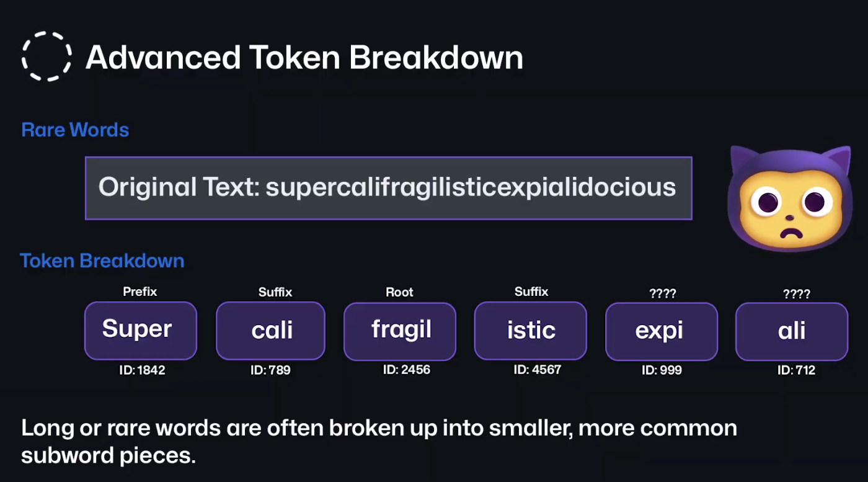Select the "Super" token box
Viewport: 868px width, 482px height.
(x=140, y=330)
